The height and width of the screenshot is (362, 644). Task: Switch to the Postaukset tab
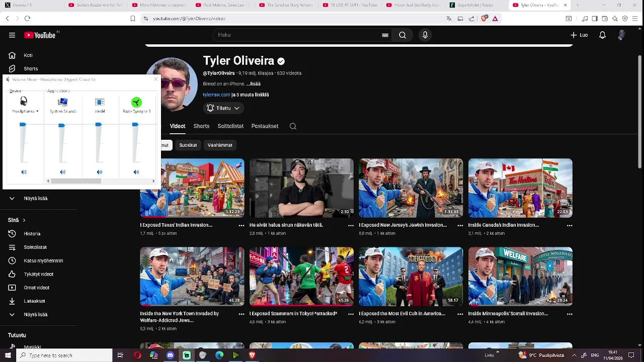tap(265, 126)
